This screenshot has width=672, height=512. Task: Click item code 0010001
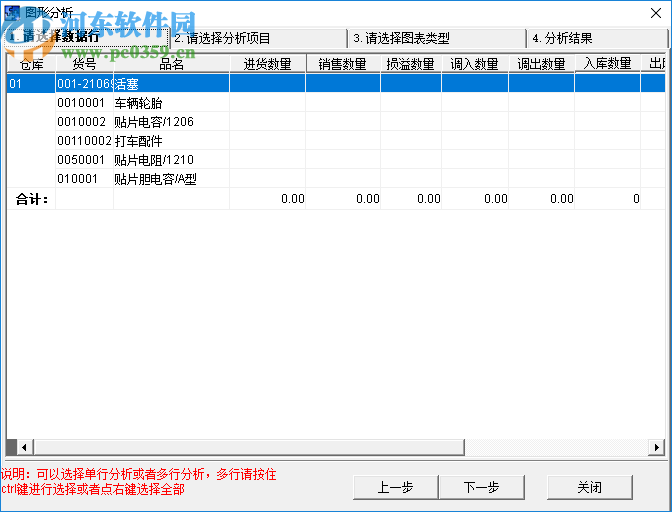pos(81,103)
